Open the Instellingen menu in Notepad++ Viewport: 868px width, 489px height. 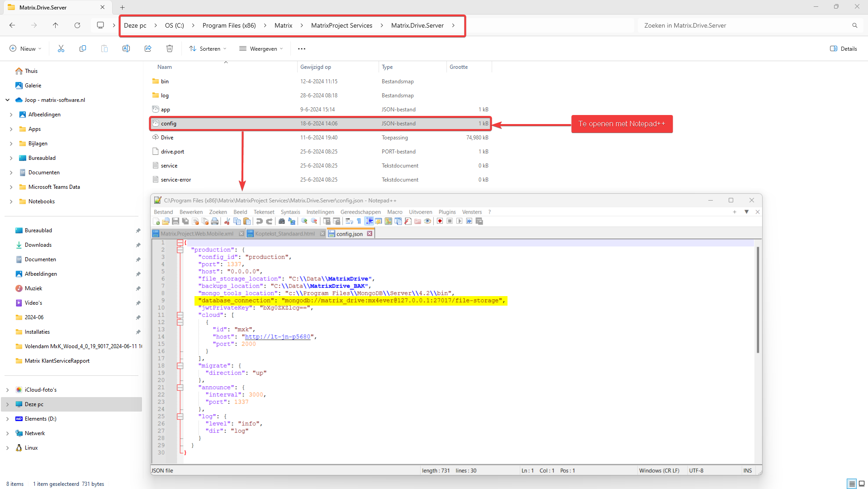click(320, 212)
